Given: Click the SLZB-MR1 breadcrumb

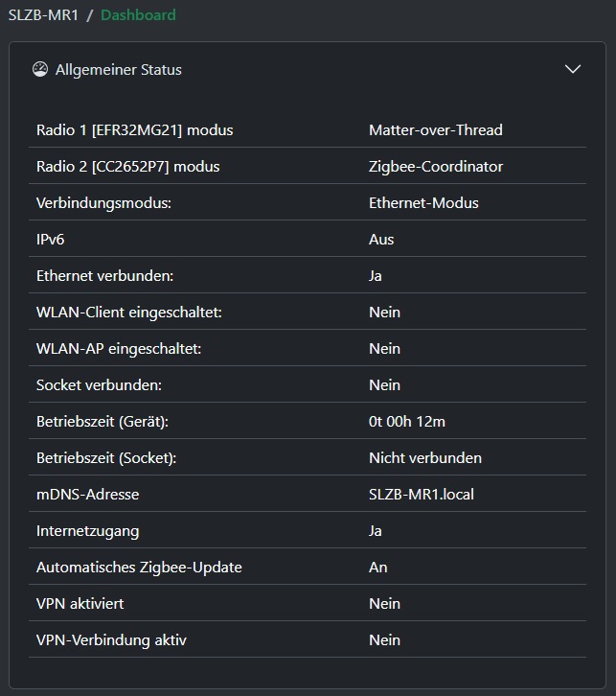Looking at the screenshot, I should point(43,15).
